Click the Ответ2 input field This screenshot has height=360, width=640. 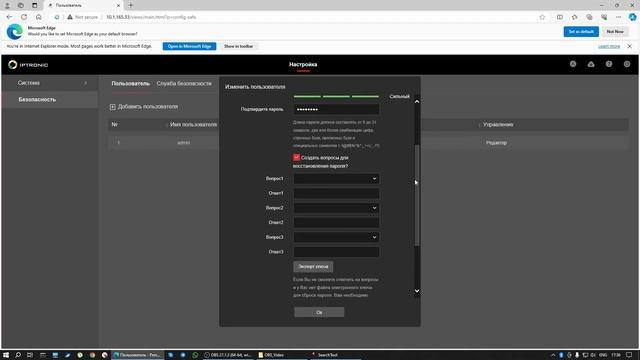point(336,222)
